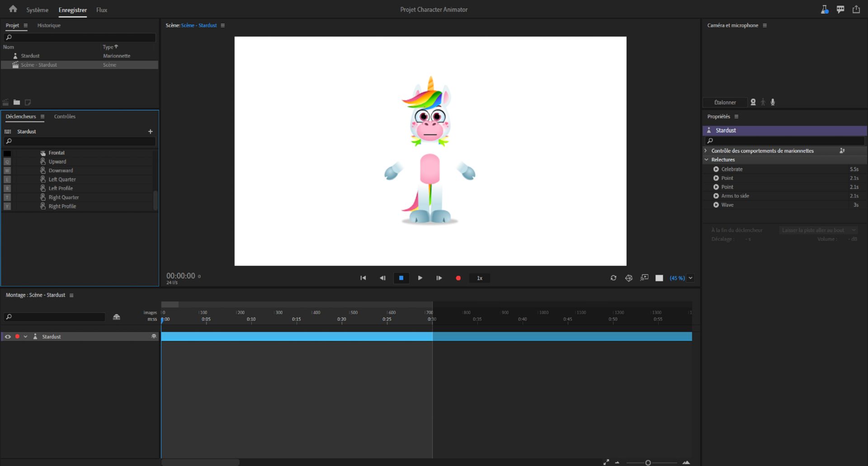Zoom in the timeline with large mountain icon
This screenshot has width=868, height=466.
click(686, 462)
